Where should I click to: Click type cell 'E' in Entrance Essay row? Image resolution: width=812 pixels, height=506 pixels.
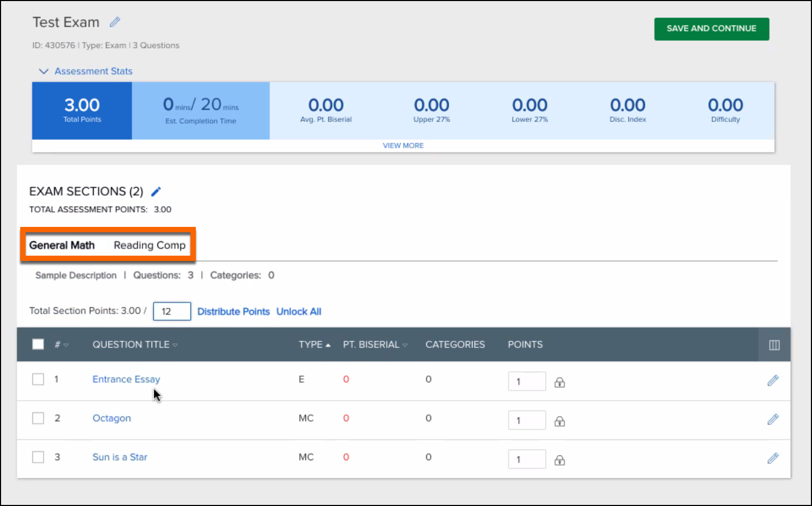[301, 379]
